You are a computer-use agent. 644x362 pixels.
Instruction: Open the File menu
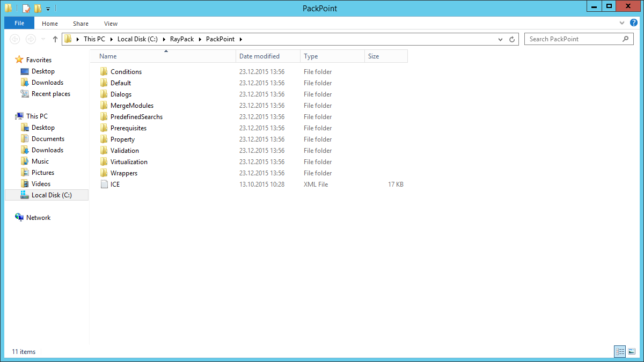click(19, 23)
